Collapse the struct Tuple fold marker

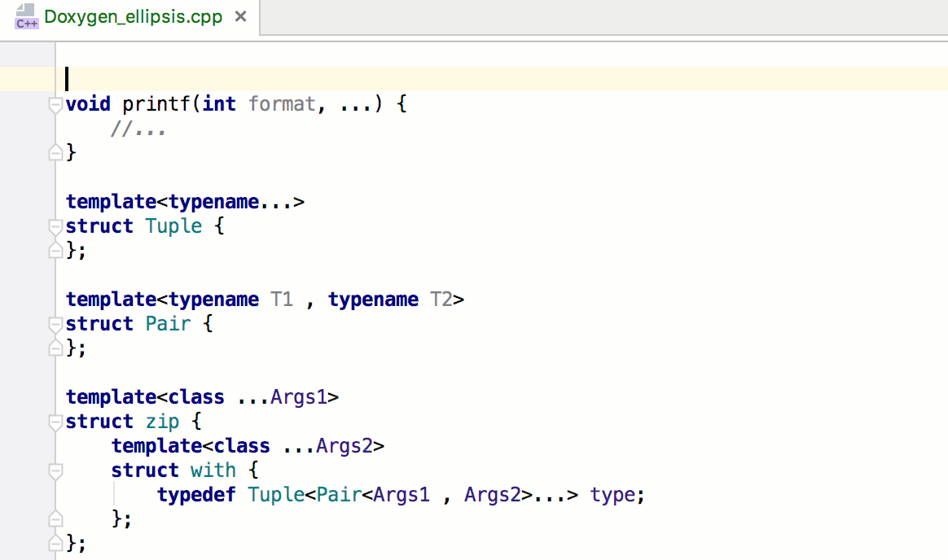(55, 226)
